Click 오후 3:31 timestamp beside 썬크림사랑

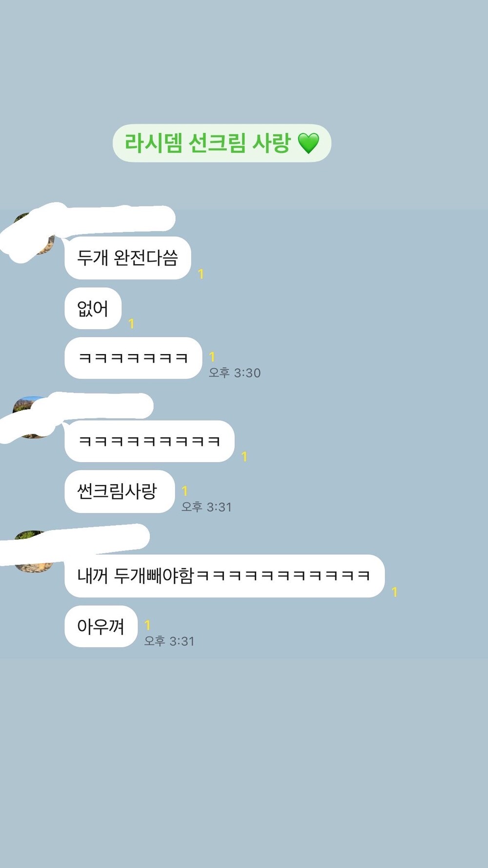(x=206, y=507)
